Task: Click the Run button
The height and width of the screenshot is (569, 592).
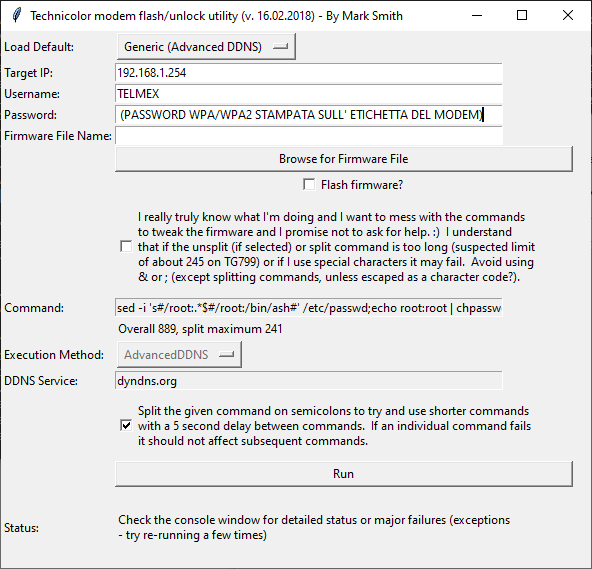Action: click(x=344, y=474)
